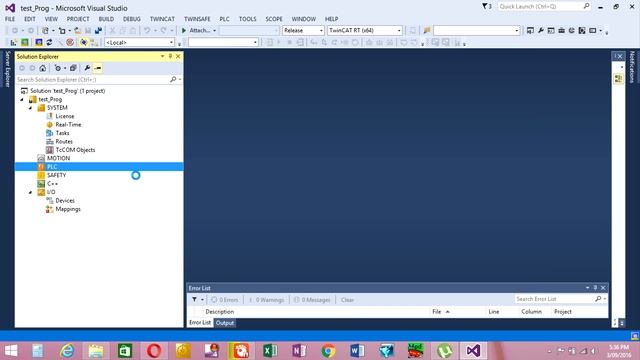The image size is (640, 360).
Task: Open the TwinCAT RT (x64) platform dropdown
Action: pos(399,31)
